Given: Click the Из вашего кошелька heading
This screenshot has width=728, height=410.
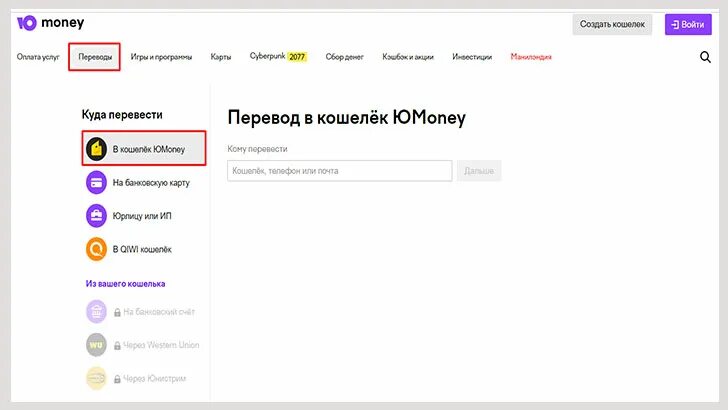Looking at the screenshot, I should tap(125, 284).
